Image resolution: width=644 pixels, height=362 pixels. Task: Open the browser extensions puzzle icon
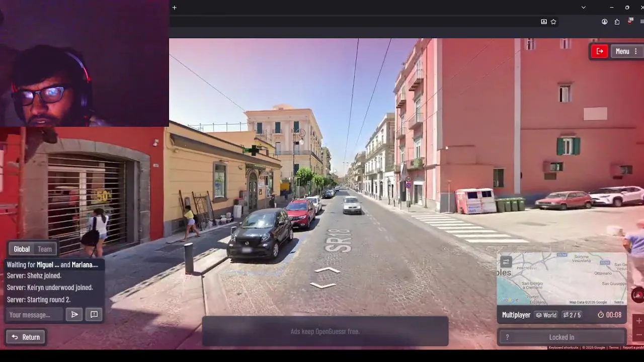coord(617,22)
